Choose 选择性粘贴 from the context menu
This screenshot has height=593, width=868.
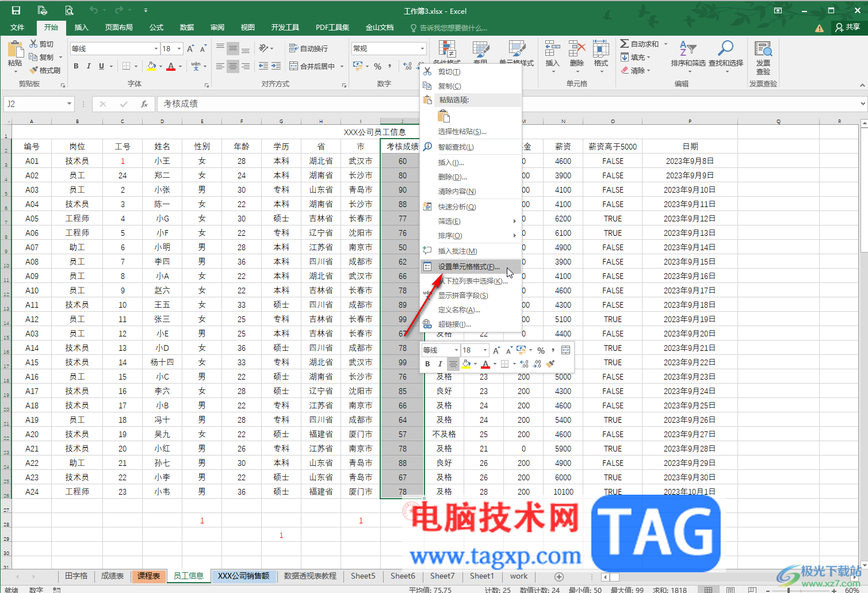(x=471, y=132)
